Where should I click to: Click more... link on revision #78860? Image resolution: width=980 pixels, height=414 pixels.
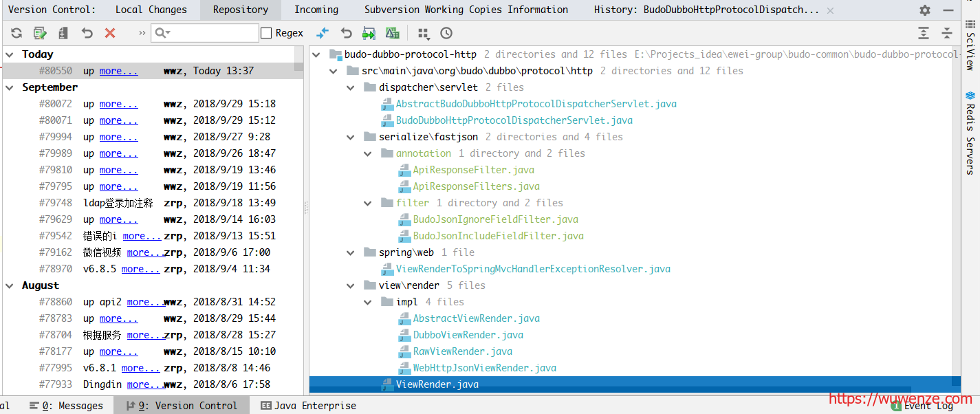pos(146,302)
